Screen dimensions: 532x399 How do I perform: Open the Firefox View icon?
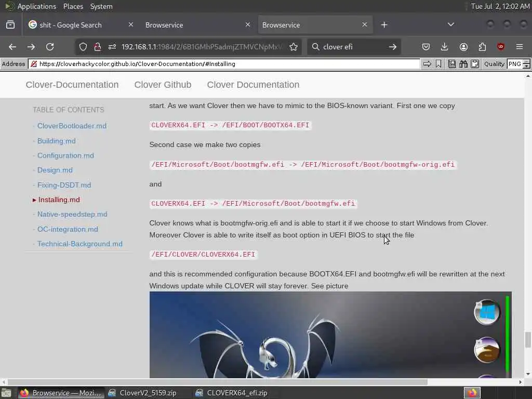tap(10, 25)
